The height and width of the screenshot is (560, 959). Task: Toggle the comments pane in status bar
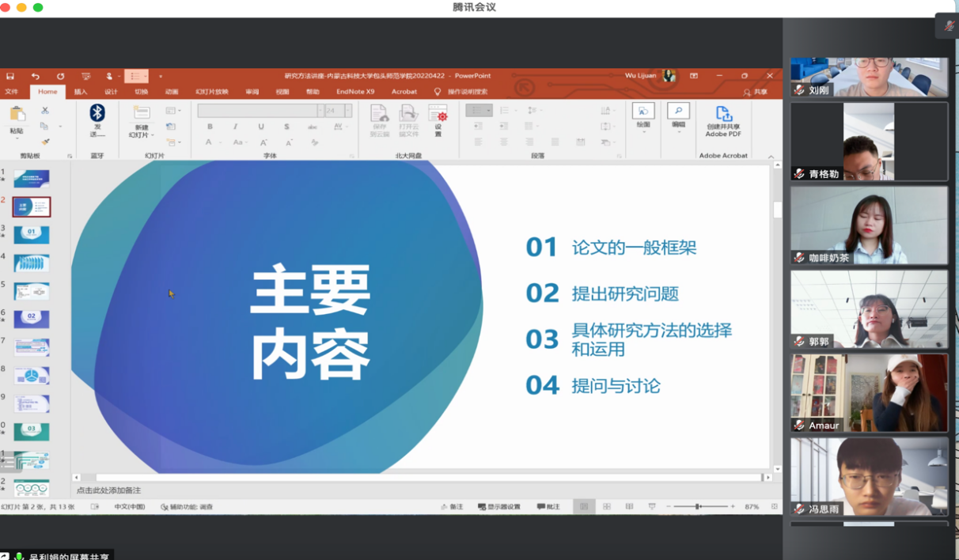point(548,507)
